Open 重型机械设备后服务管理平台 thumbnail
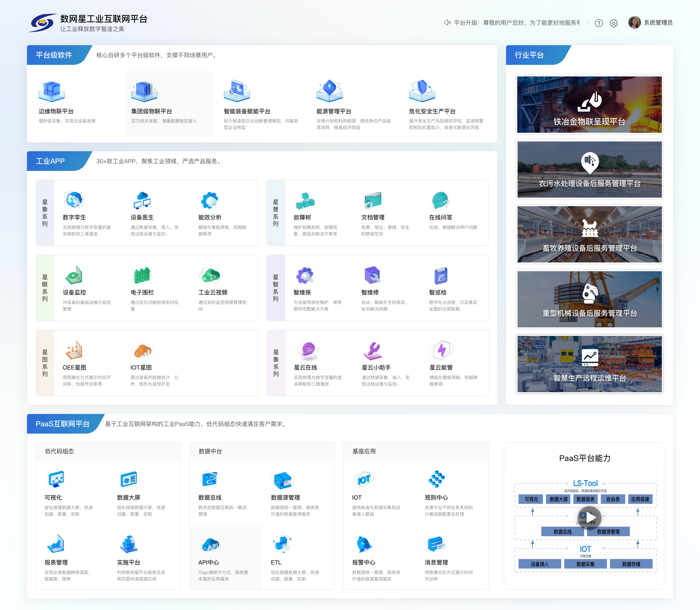Viewport: 700px width, 610px height. point(589,299)
